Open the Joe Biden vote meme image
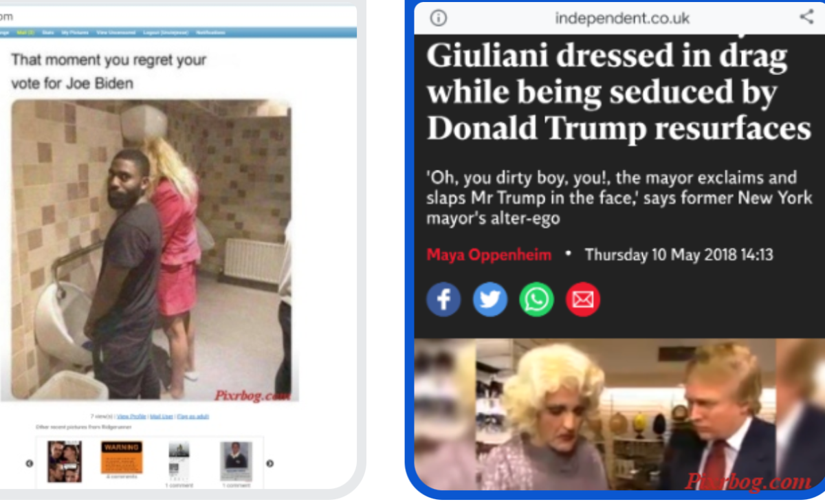 click(x=151, y=250)
